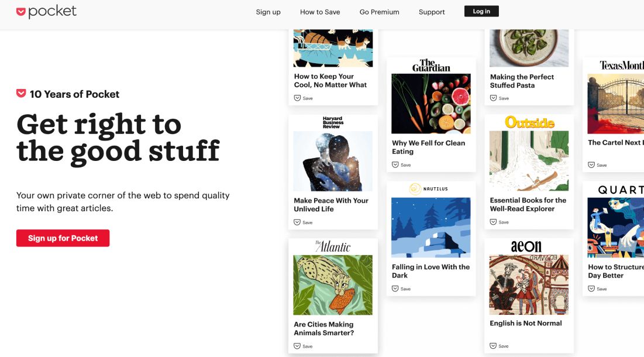Click the snowy igloo night illustration

tap(431, 228)
